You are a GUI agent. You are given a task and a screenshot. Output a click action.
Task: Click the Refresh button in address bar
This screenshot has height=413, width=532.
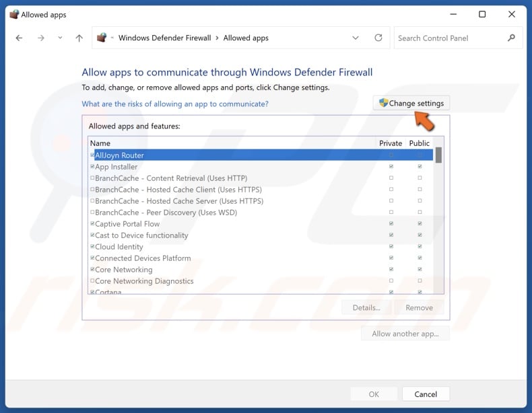[x=378, y=38]
